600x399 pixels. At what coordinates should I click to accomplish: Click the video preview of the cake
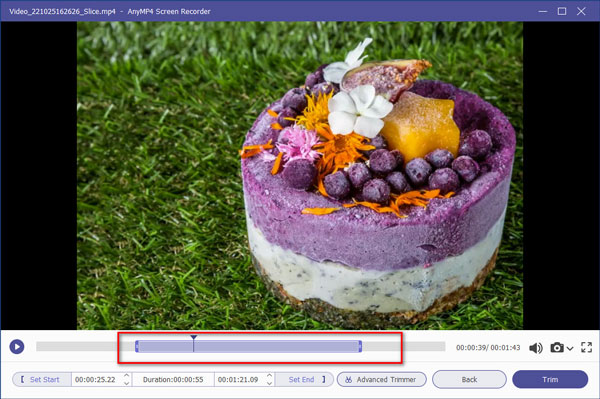pos(300,176)
